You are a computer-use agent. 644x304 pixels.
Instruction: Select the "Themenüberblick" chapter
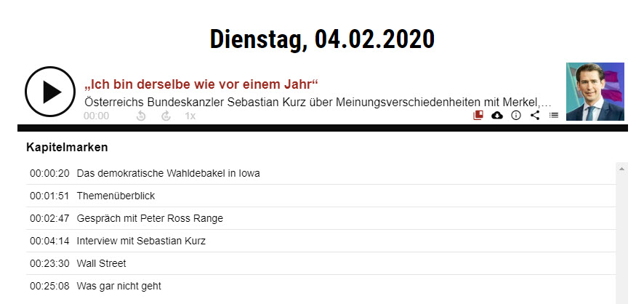coord(116,196)
